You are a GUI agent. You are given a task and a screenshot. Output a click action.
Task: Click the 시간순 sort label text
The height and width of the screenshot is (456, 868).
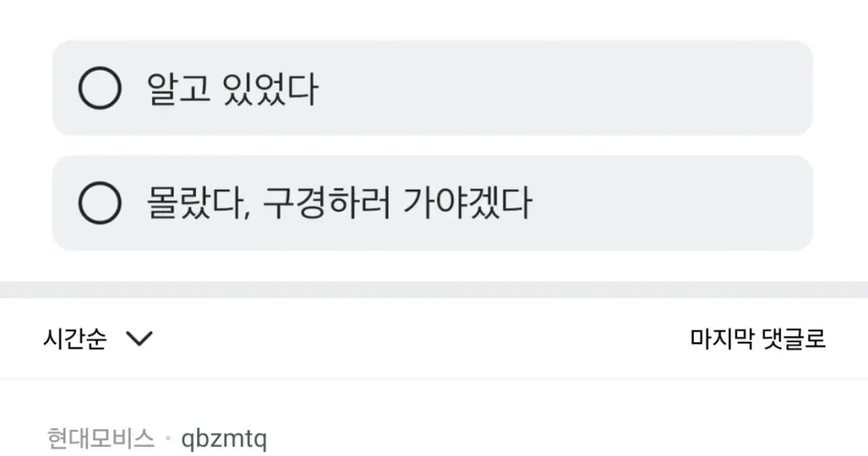coord(75,337)
